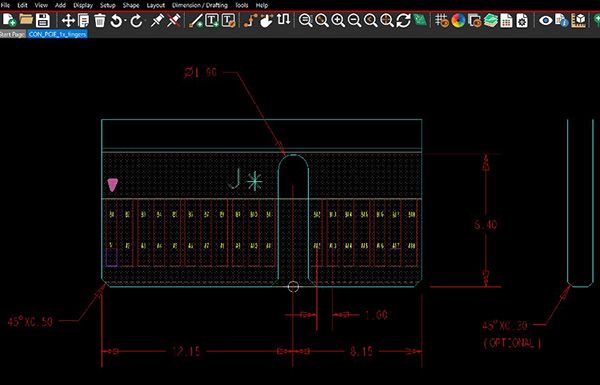
Task: Open the settings document with gear icon
Action: pos(522,20)
